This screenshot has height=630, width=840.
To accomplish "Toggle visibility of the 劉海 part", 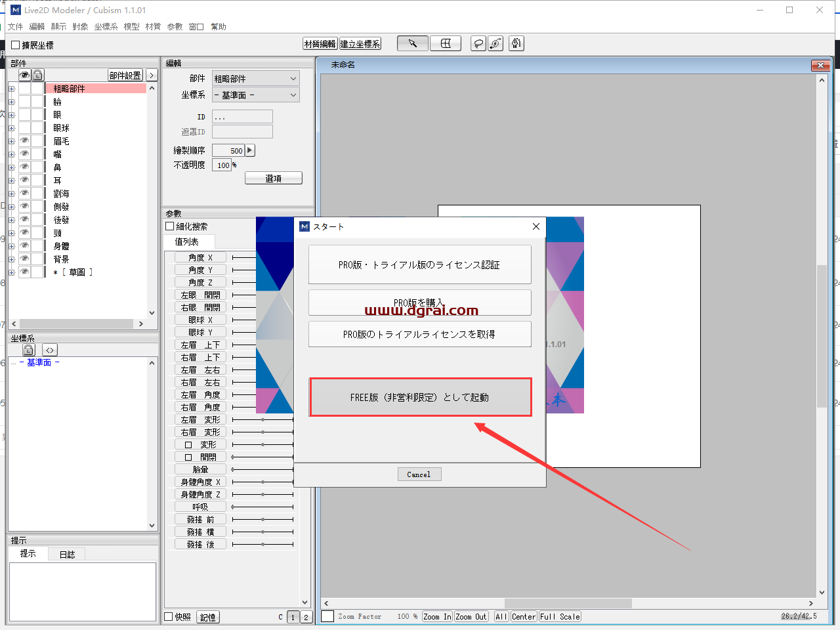I will [x=24, y=193].
